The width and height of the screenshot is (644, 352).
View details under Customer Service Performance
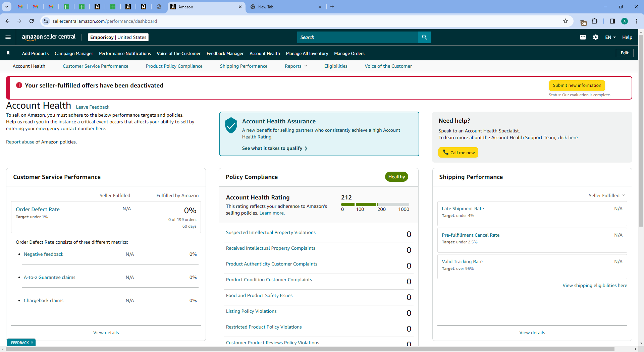106,333
